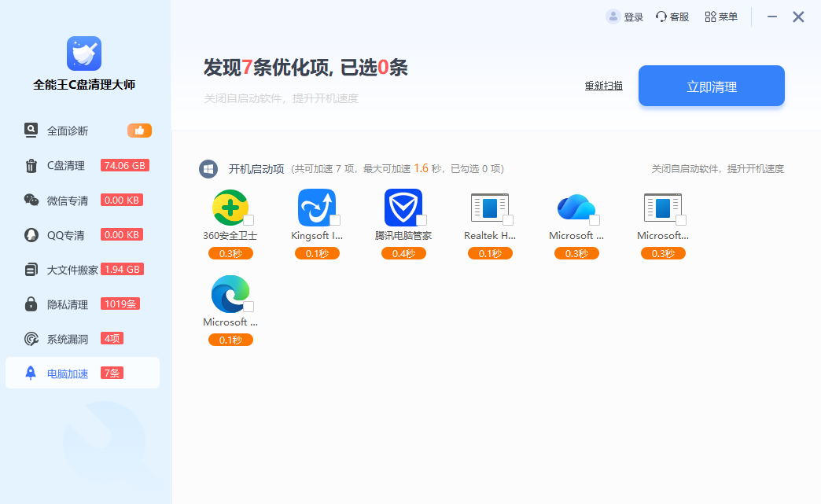Check the 360安全卫士 checkbox
This screenshot has width=821, height=504.
coord(249,220)
